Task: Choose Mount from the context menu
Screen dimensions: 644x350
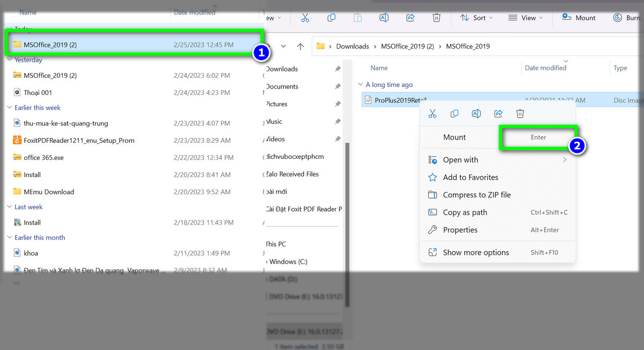Action: click(497, 137)
